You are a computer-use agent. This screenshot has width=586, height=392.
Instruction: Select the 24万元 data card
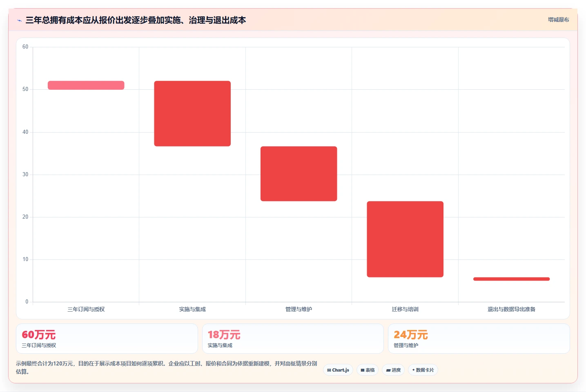[479, 339]
